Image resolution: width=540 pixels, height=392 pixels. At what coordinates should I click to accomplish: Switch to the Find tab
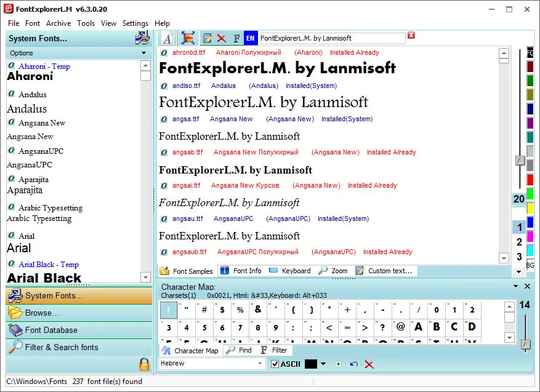click(x=239, y=350)
